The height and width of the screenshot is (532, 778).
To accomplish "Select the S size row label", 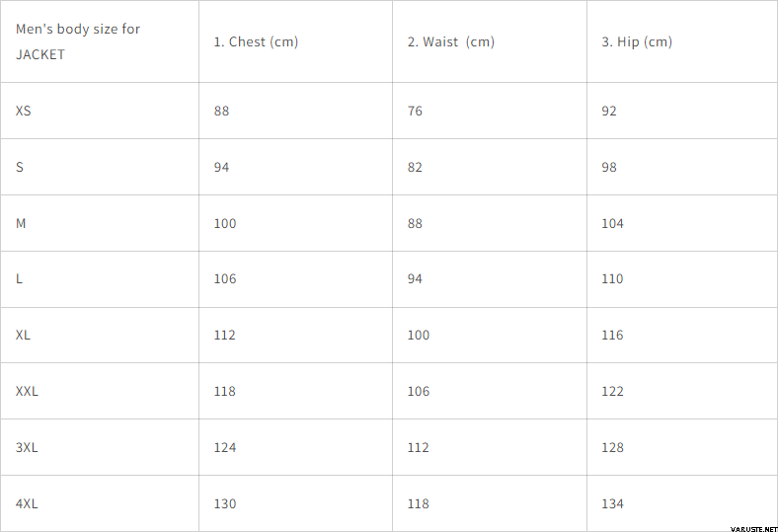I will click(x=20, y=167).
